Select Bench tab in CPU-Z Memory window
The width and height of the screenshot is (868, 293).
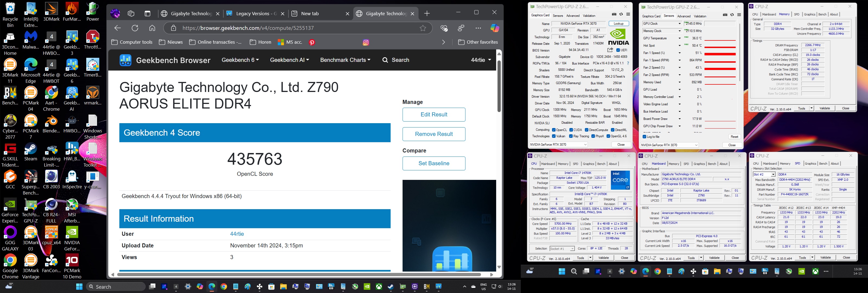(822, 14)
